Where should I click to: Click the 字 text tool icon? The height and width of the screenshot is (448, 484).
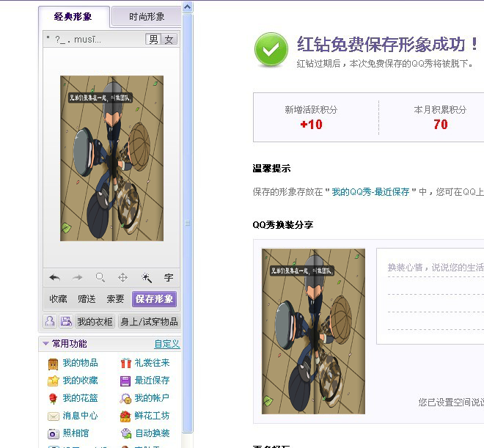click(169, 278)
